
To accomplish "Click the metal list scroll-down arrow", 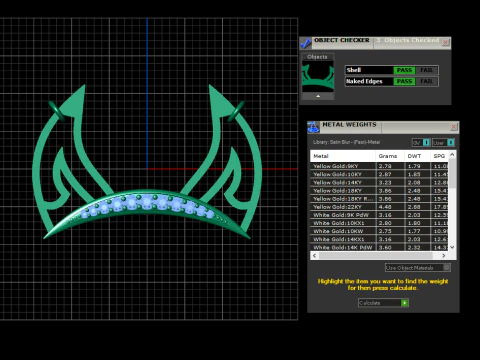I will click(x=452, y=247).
